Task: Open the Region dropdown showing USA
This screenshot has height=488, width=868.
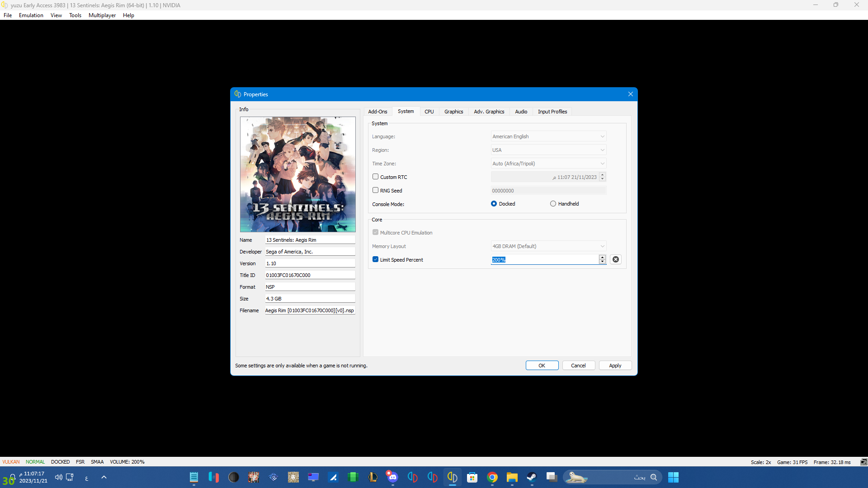Action: (548, 150)
